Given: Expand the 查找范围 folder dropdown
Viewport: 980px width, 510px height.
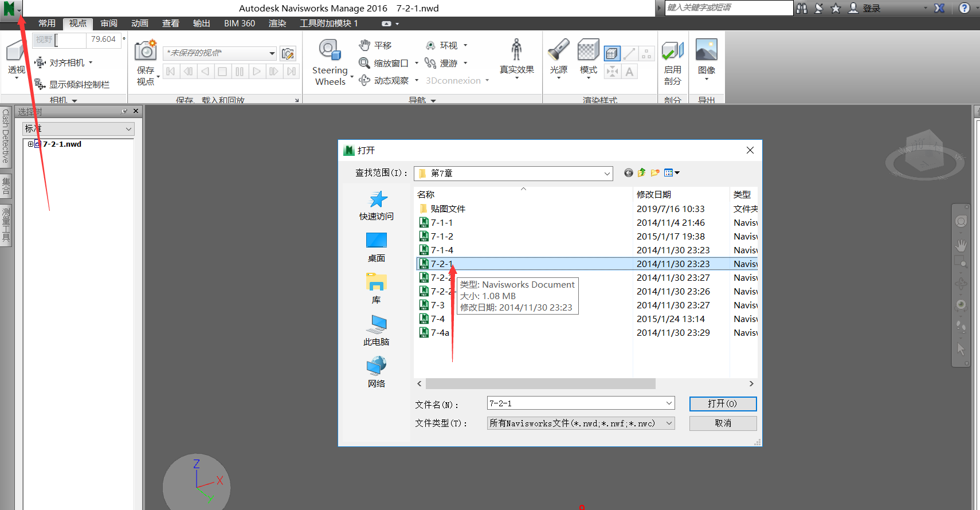Looking at the screenshot, I should click(607, 173).
